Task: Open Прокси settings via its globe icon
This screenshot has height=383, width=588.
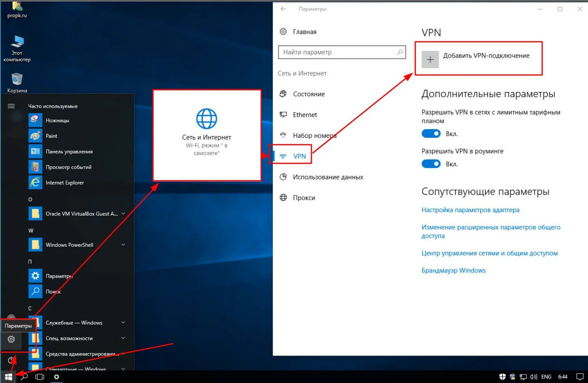Action: 283,197
